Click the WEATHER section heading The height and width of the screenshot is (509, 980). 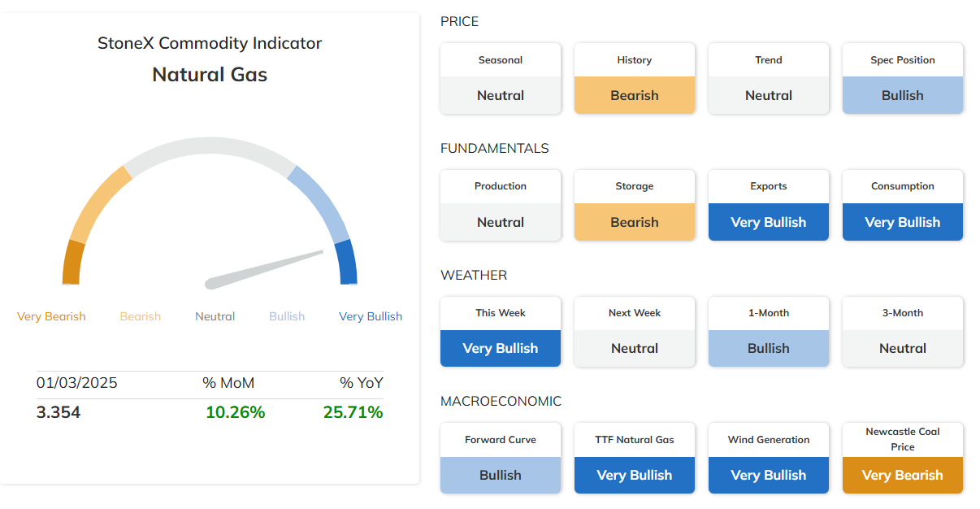click(474, 276)
